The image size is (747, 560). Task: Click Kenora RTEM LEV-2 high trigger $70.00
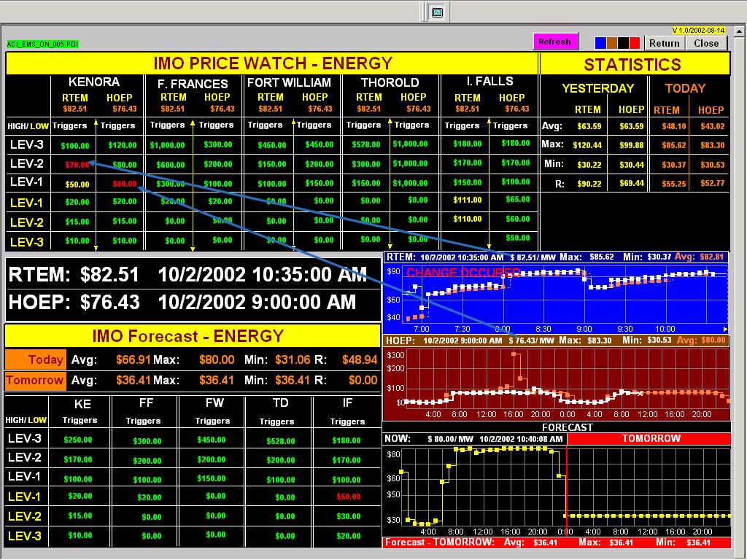77,165
